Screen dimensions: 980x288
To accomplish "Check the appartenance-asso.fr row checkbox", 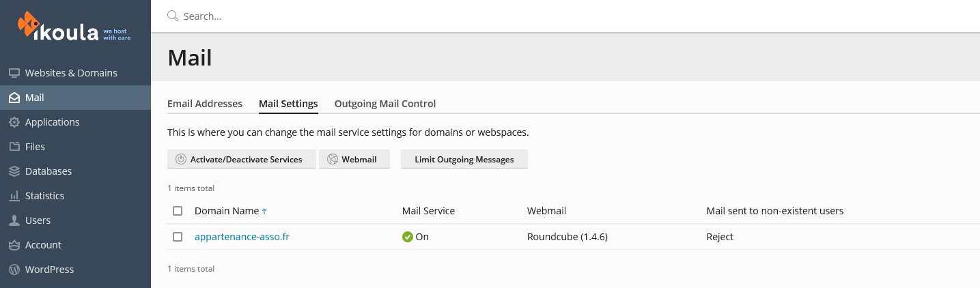I will coord(178,237).
